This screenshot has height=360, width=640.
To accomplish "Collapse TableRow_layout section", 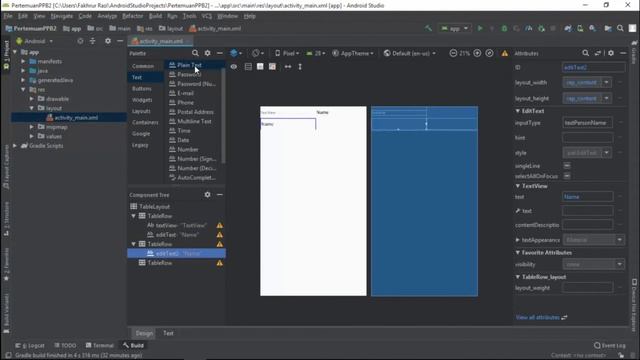I will click(518, 277).
